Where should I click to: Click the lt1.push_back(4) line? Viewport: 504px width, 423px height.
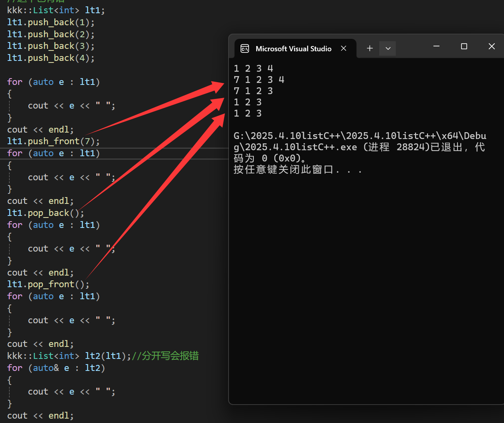(51, 58)
